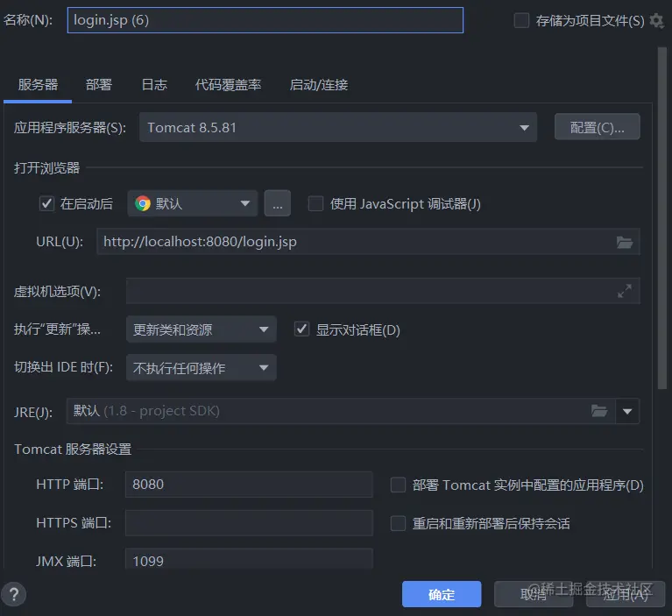This screenshot has height=616, width=672.
Task: Click the JMX 端口 field showing 1099
Action: click(x=249, y=559)
